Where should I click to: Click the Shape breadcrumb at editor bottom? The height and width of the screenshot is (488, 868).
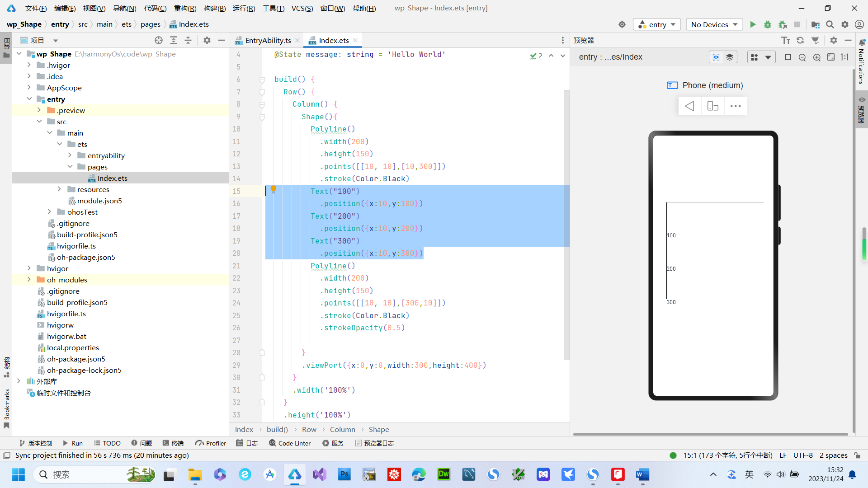379,430
